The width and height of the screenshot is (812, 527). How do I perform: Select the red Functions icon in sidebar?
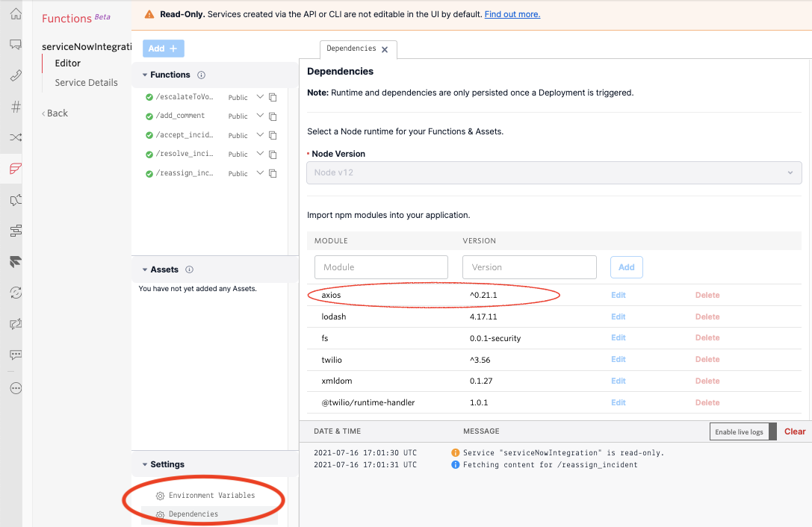(16, 168)
